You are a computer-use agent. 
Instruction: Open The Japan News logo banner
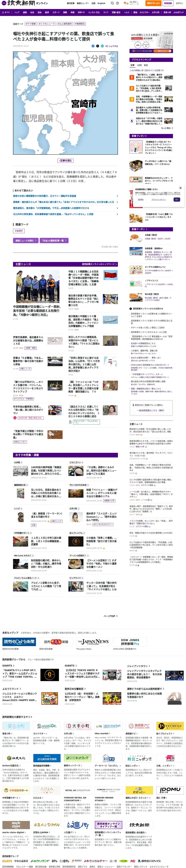point(93,642)
